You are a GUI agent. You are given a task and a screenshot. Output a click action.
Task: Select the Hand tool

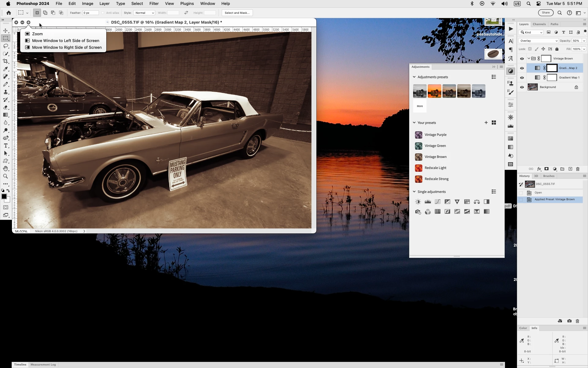pos(6,169)
